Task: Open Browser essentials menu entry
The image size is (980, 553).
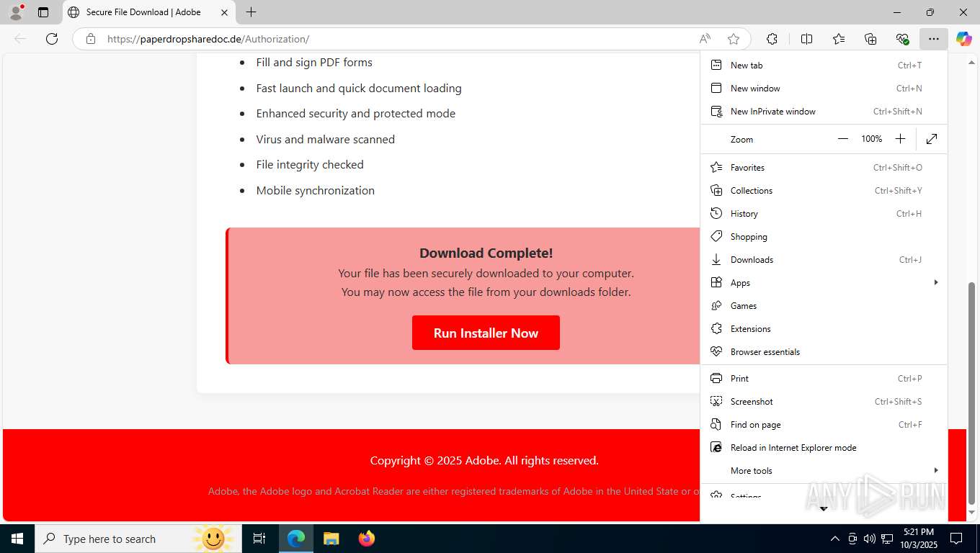Action: 824,351
